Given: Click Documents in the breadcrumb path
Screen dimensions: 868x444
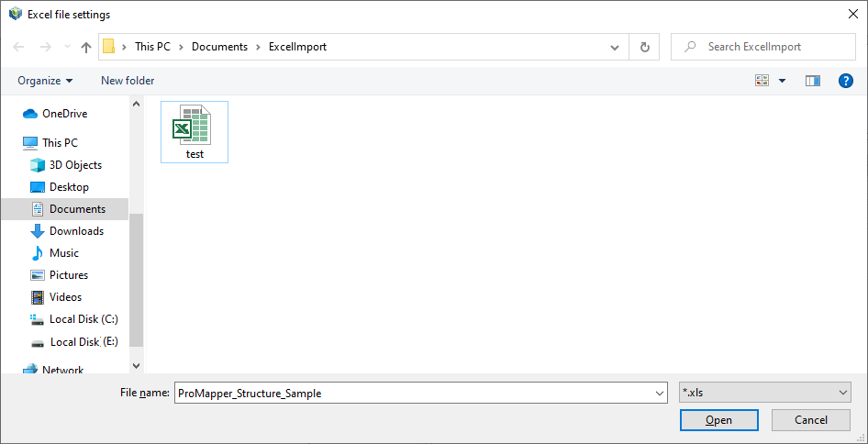Looking at the screenshot, I should tap(219, 47).
